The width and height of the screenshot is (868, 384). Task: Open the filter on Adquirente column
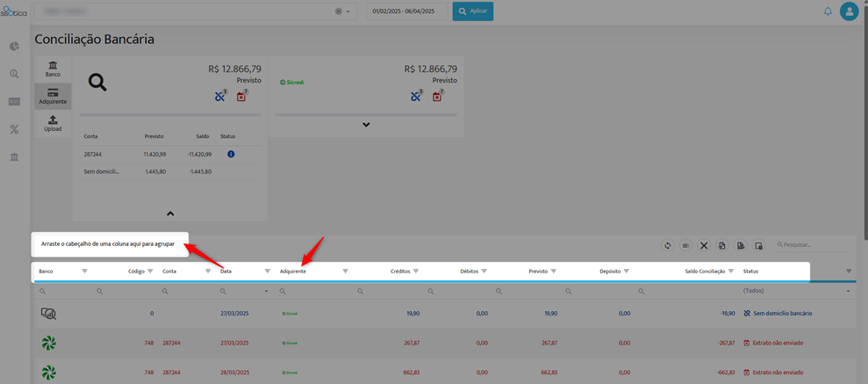tap(345, 272)
